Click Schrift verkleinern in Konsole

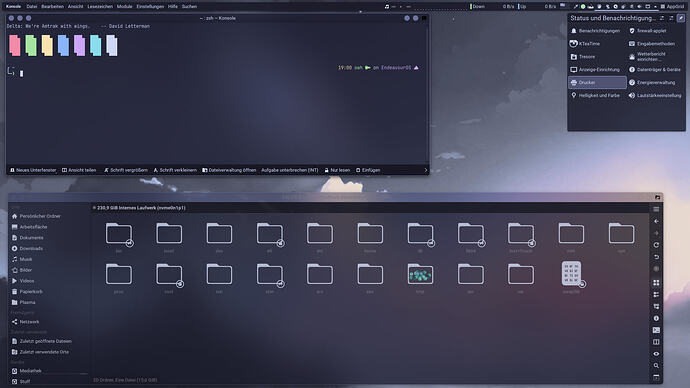[x=175, y=170]
